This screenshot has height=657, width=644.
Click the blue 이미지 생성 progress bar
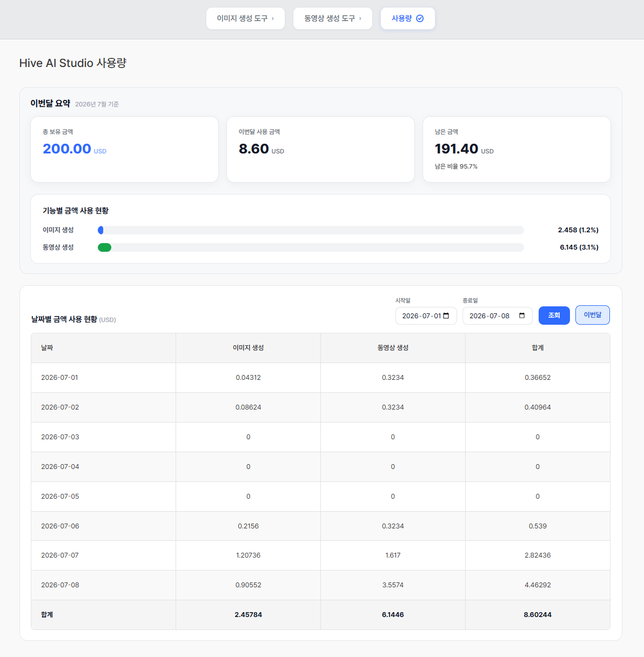pos(100,230)
